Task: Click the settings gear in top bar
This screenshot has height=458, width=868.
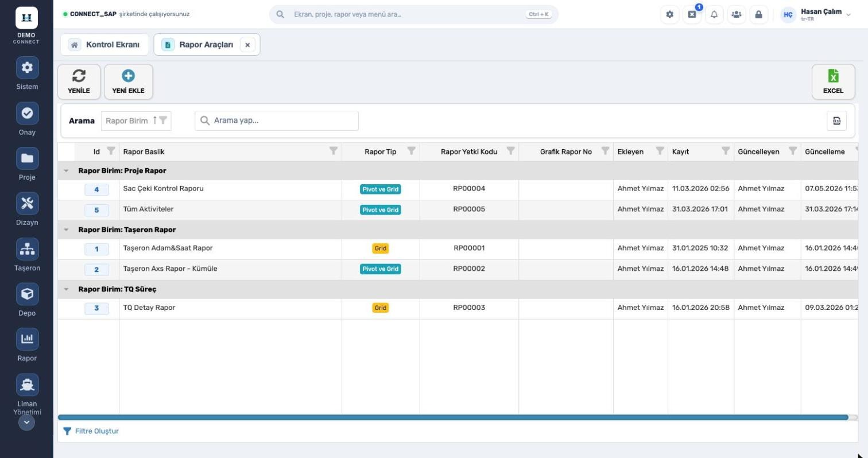Action: tap(669, 14)
